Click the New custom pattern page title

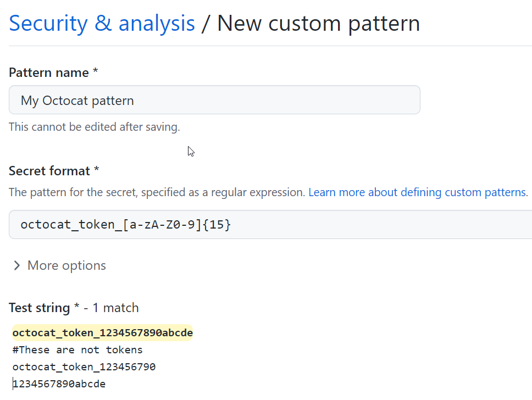[x=319, y=23]
